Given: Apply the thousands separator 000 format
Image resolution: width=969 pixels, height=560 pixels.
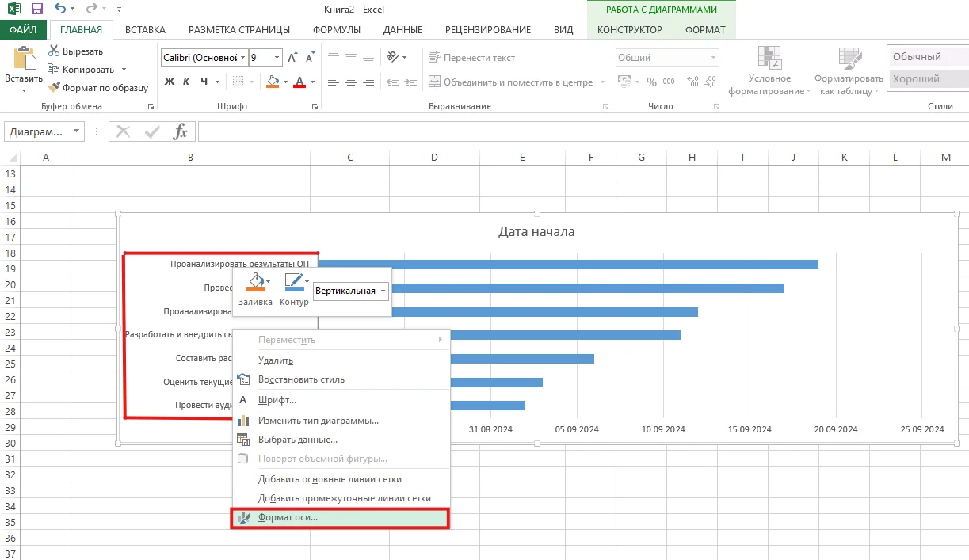Looking at the screenshot, I should pos(670,82).
